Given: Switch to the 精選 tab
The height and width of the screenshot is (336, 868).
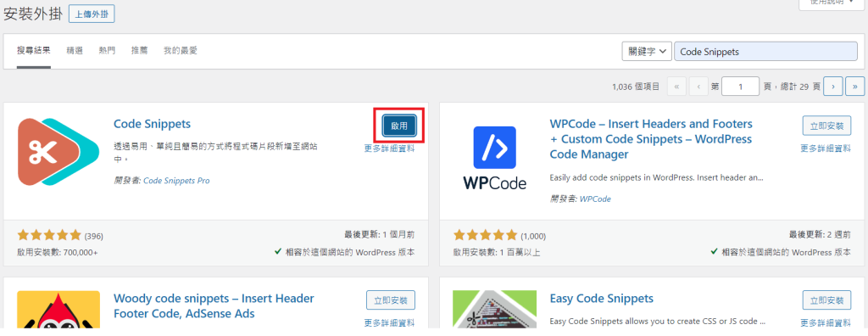Looking at the screenshot, I should pyautogui.click(x=75, y=50).
